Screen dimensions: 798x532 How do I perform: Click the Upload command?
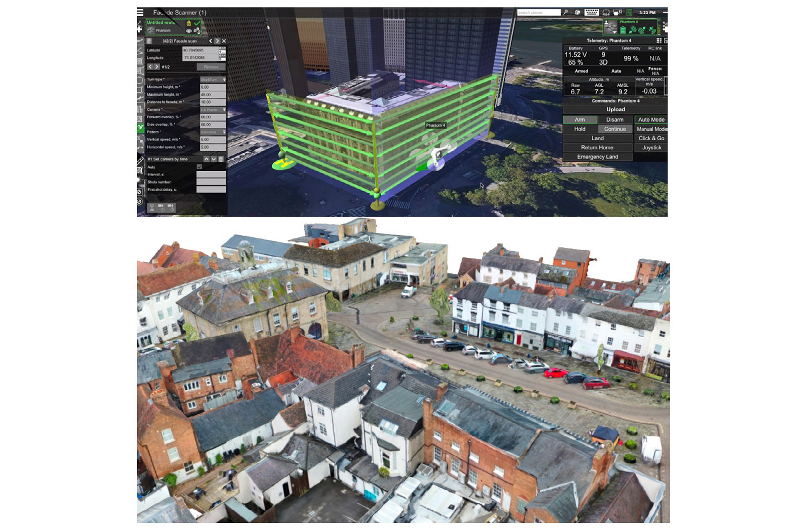(615, 109)
